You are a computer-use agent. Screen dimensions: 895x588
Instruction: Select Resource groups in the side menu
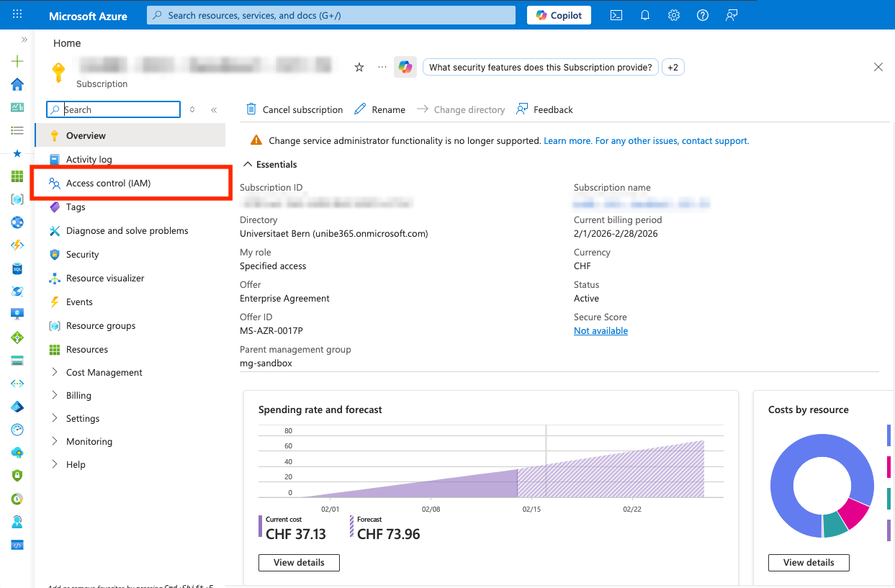tap(101, 325)
